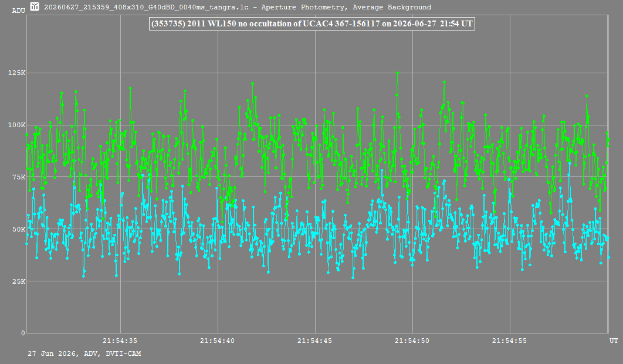
Task: Click the tangra.lc file name text
Action: (146, 7)
